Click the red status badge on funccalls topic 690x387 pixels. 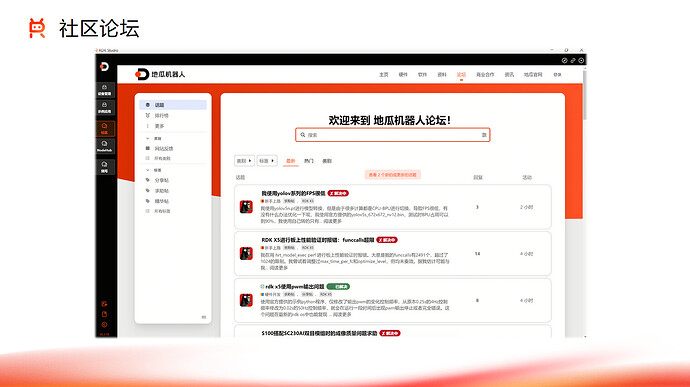point(387,240)
